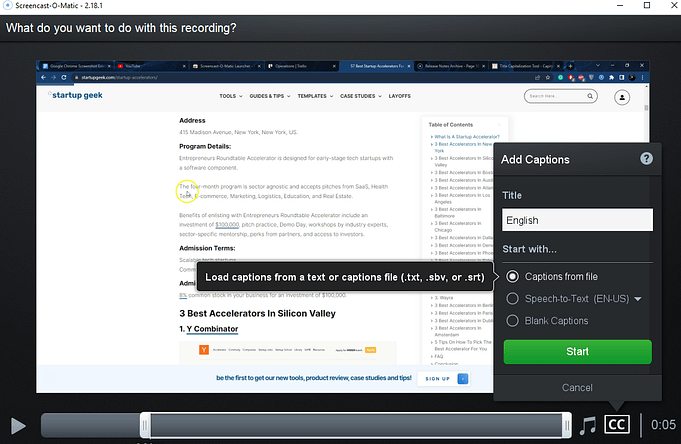Click 3 Best Accelerators in Baltimore contents entry
The image size is (681, 444).
pos(460,212)
